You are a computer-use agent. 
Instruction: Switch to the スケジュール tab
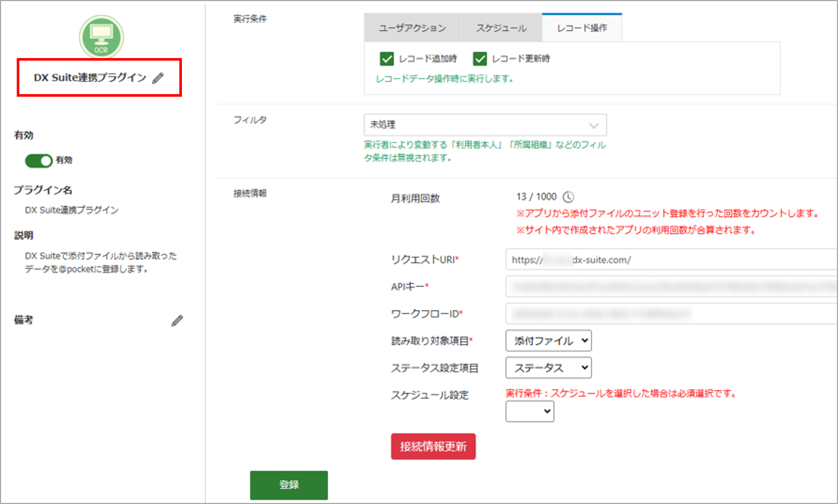tap(501, 28)
